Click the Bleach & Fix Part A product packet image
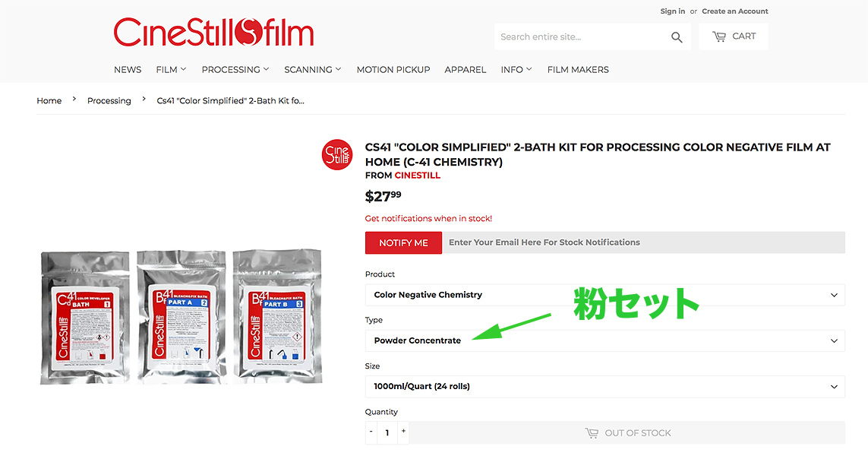 pyautogui.click(x=181, y=316)
